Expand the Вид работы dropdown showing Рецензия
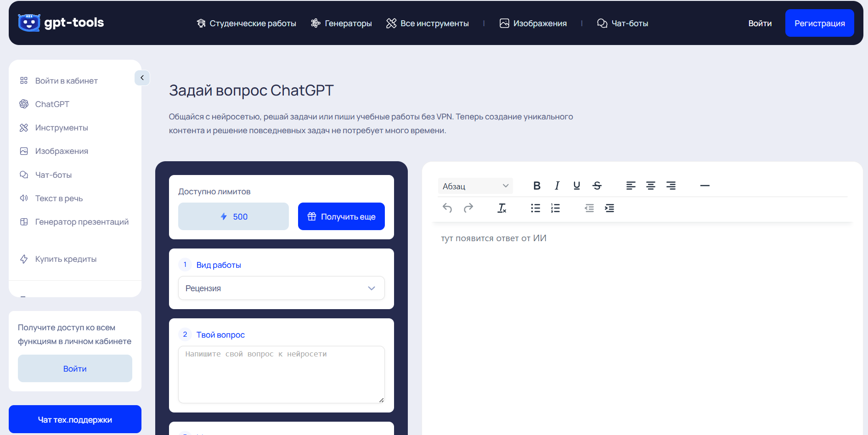 (281, 288)
